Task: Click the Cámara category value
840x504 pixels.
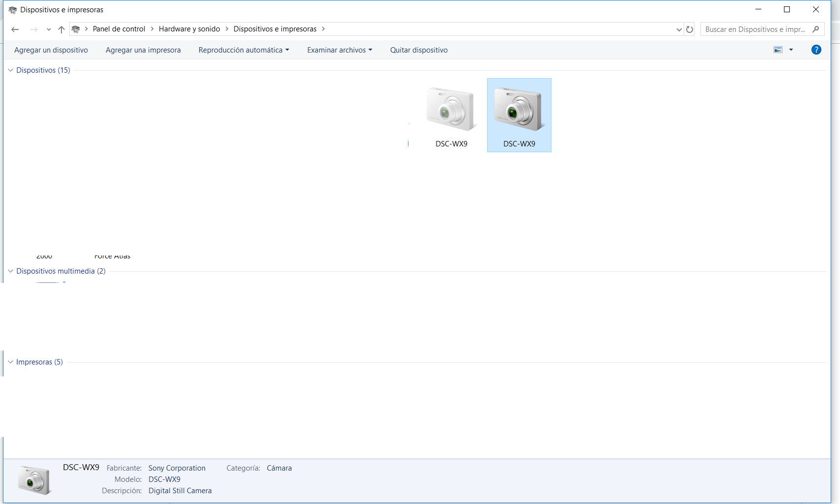Action: tap(279, 468)
